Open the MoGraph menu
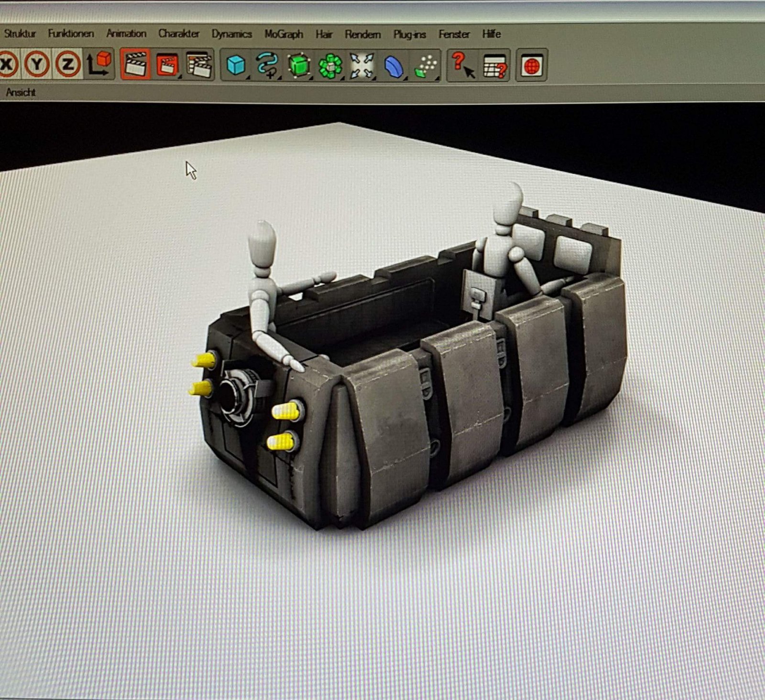Screen dimensions: 765x700 pos(284,34)
